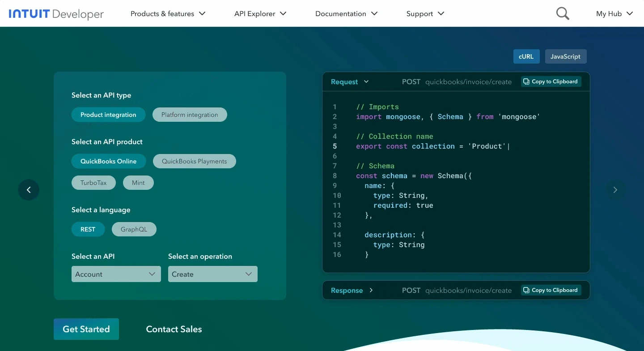Choose Mint product
This screenshot has width=644, height=351.
(x=138, y=183)
